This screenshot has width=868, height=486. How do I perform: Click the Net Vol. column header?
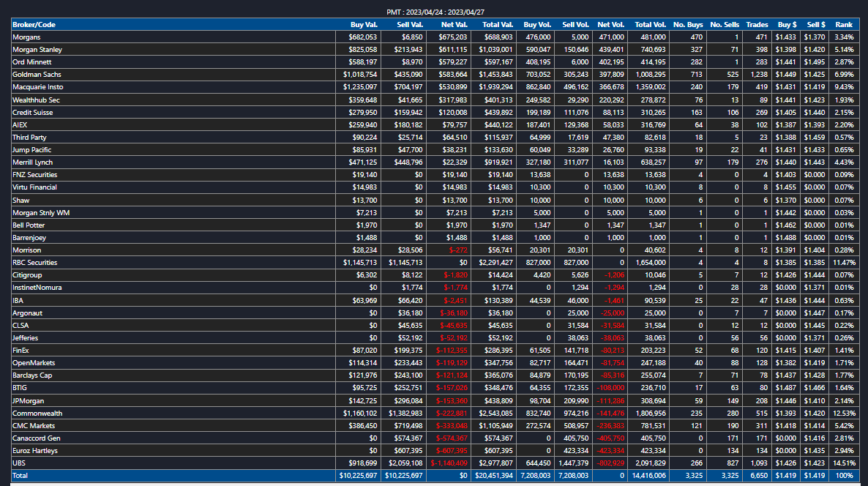[610, 25]
